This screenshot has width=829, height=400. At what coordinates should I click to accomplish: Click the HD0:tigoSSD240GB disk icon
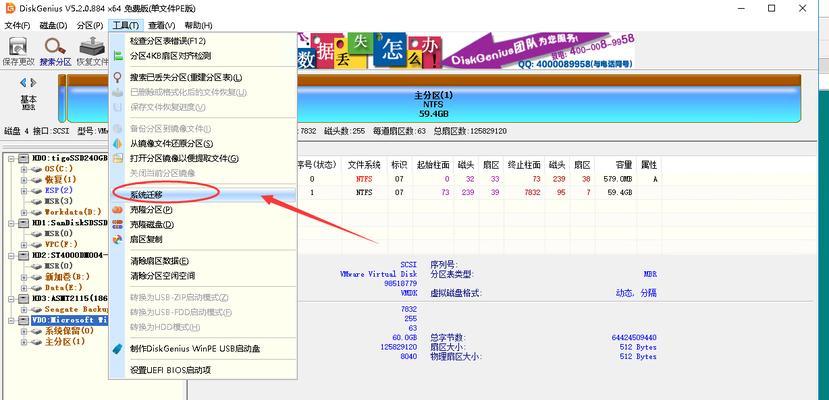(24, 158)
